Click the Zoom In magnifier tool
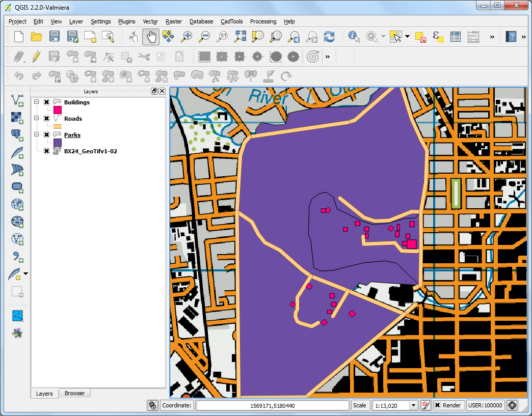The width and height of the screenshot is (532, 416). pyautogui.click(x=187, y=37)
